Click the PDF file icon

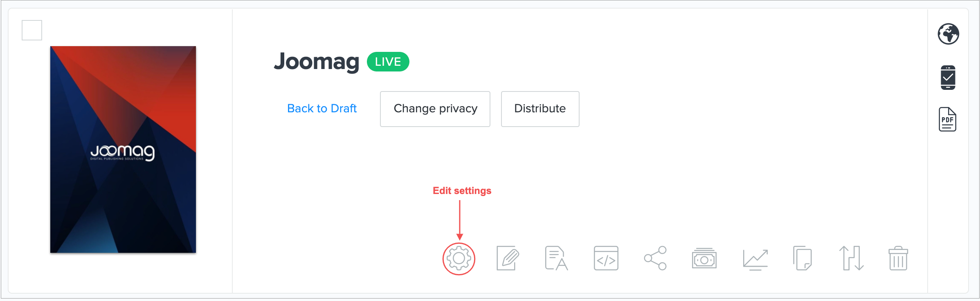coord(947,120)
